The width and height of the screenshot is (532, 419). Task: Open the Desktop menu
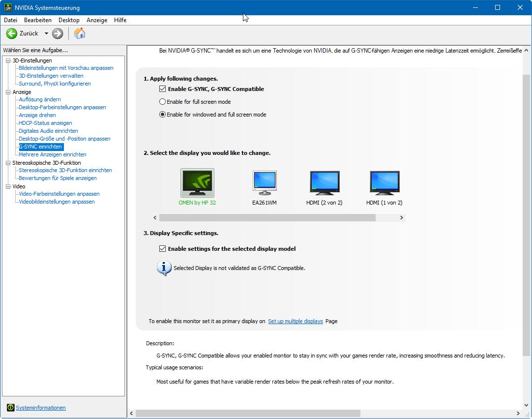(x=69, y=20)
